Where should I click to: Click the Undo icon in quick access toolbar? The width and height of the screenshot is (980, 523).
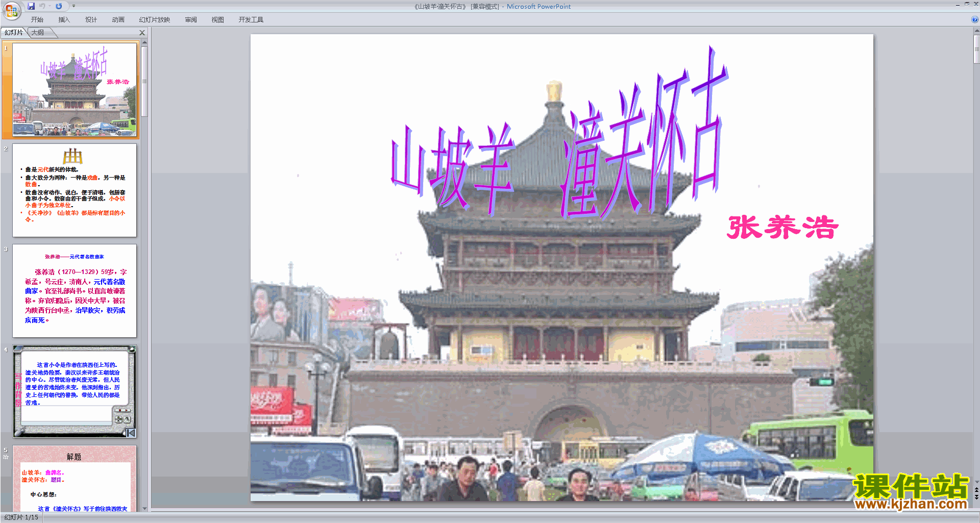tap(42, 6)
